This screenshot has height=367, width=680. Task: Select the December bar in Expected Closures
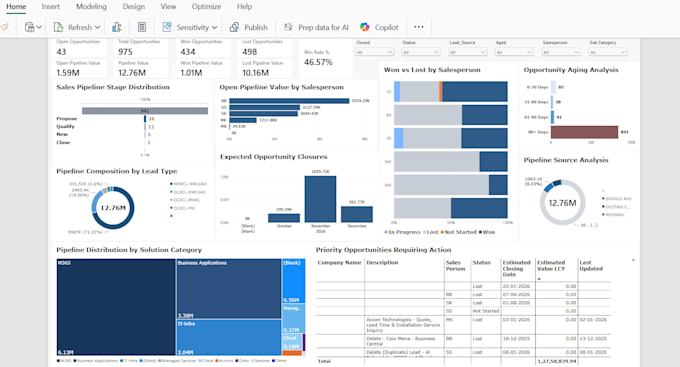tap(356, 214)
